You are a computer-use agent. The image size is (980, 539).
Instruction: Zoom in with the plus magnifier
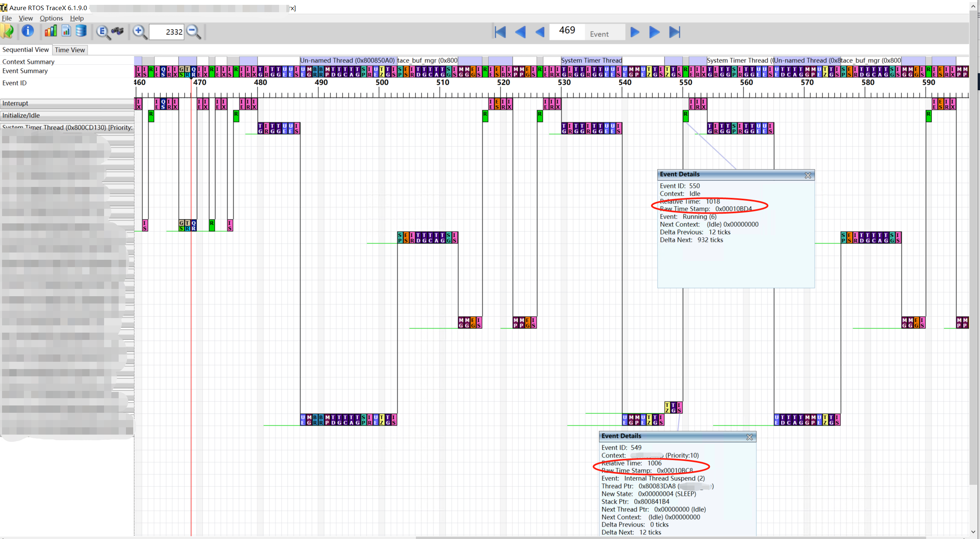point(139,32)
